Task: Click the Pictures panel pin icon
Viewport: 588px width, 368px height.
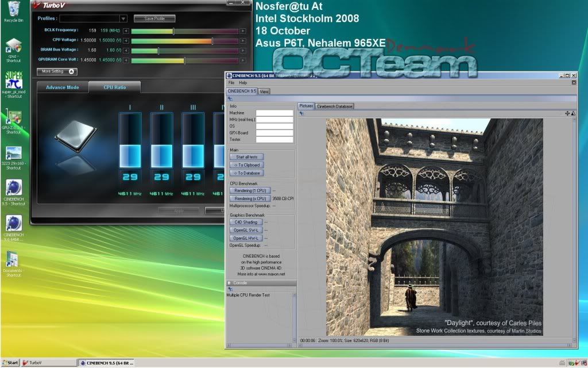Action: tap(301, 113)
